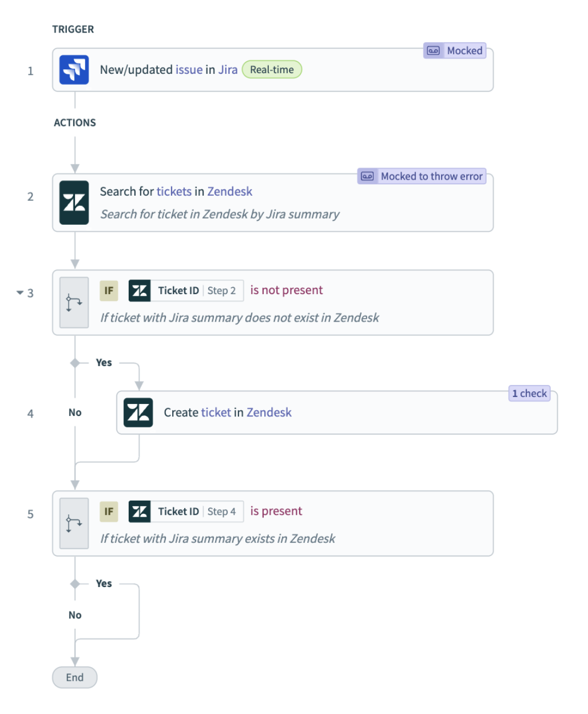Viewport: 588px width, 714px height.
Task: Click the IF badge on step 3
Action: click(109, 290)
